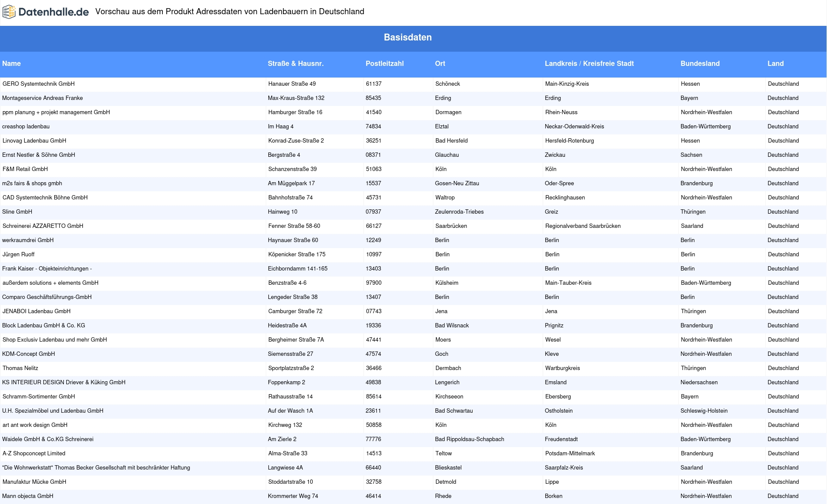827x504 pixels.
Task: Click the Straße & Hausnr. column header
Action: click(295, 63)
